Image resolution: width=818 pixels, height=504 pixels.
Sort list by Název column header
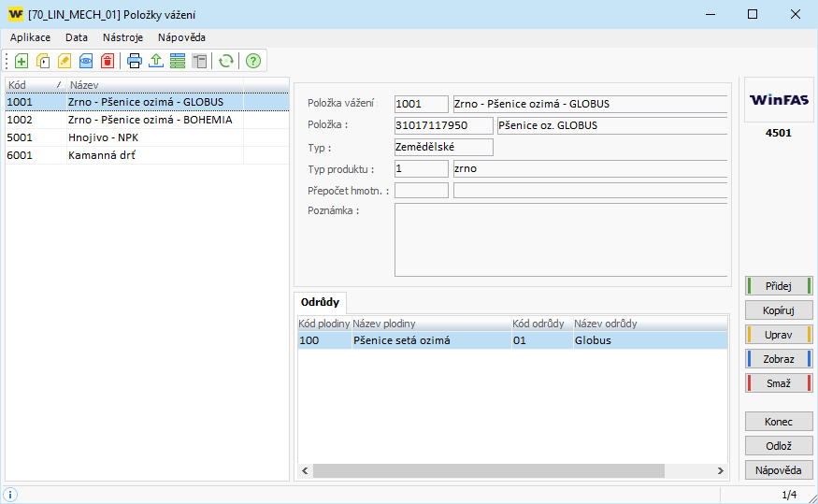(155, 85)
